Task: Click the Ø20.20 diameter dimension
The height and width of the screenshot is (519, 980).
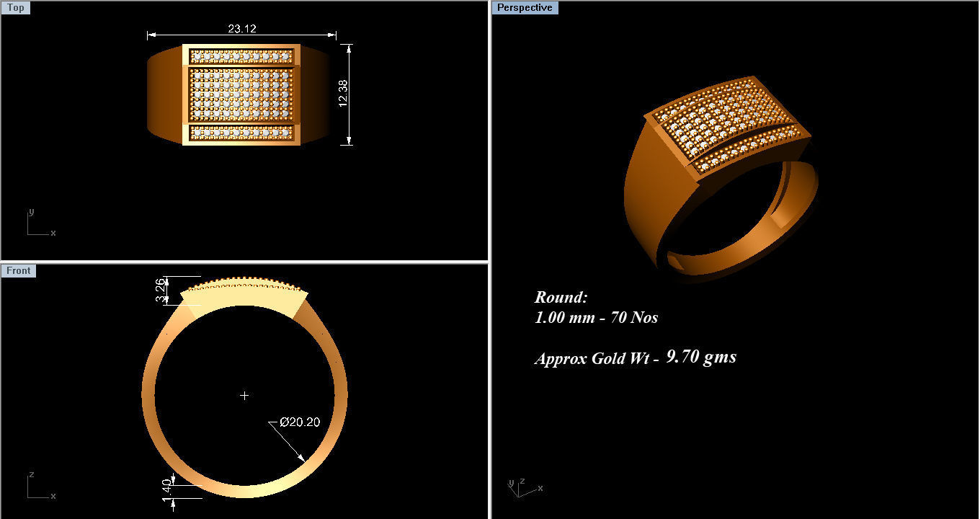Action: (x=299, y=422)
